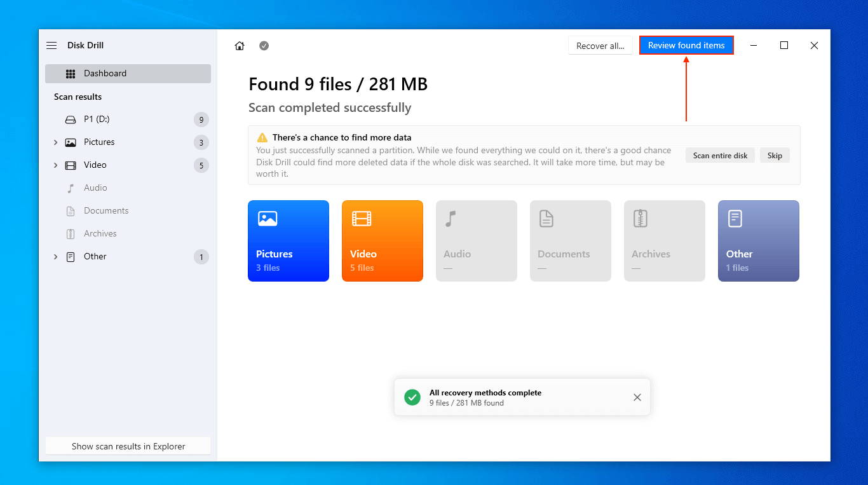The image size is (868, 485).
Task: Select Documents category in sidebar
Action: (128, 211)
